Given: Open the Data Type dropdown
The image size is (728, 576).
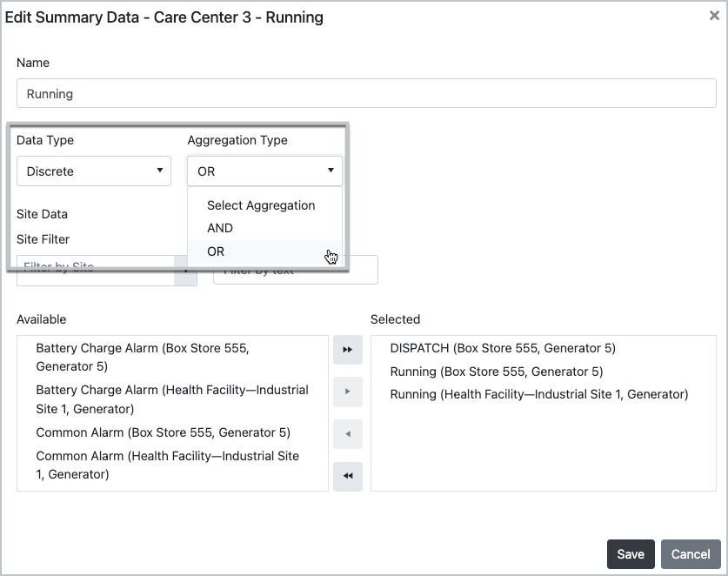Looking at the screenshot, I should click(94, 171).
